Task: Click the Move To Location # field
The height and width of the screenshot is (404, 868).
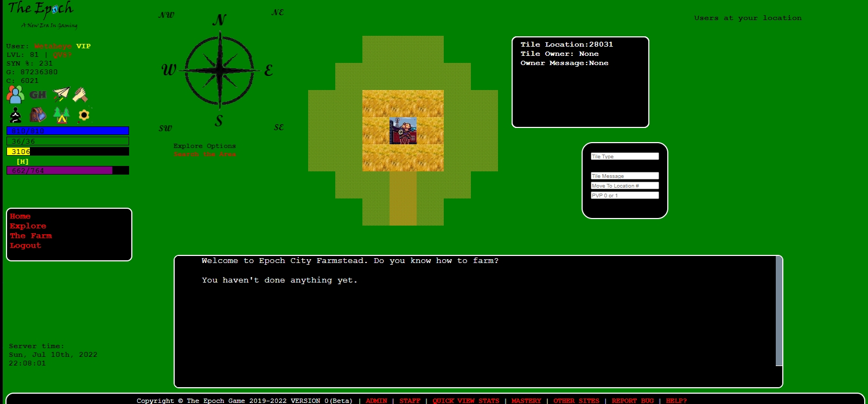Action: point(624,185)
